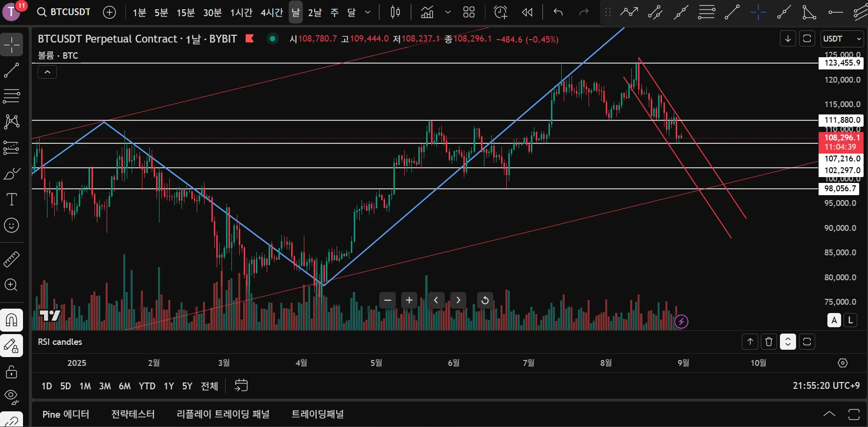Open the text annotation tool
The height and width of the screenshot is (427, 868).
click(11, 199)
